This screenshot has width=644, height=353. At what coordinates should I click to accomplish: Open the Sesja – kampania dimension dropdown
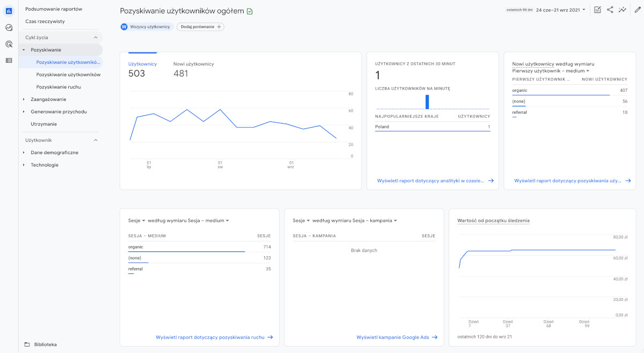pos(375,221)
